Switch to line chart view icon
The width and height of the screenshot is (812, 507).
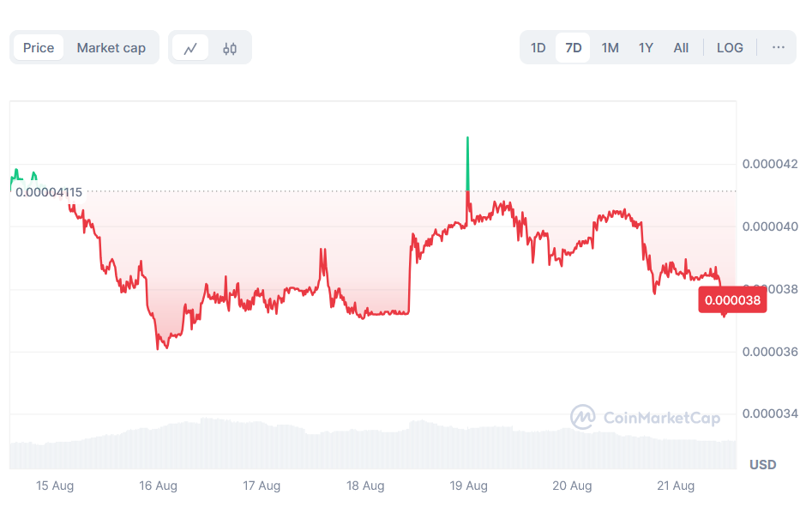(190, 48)
